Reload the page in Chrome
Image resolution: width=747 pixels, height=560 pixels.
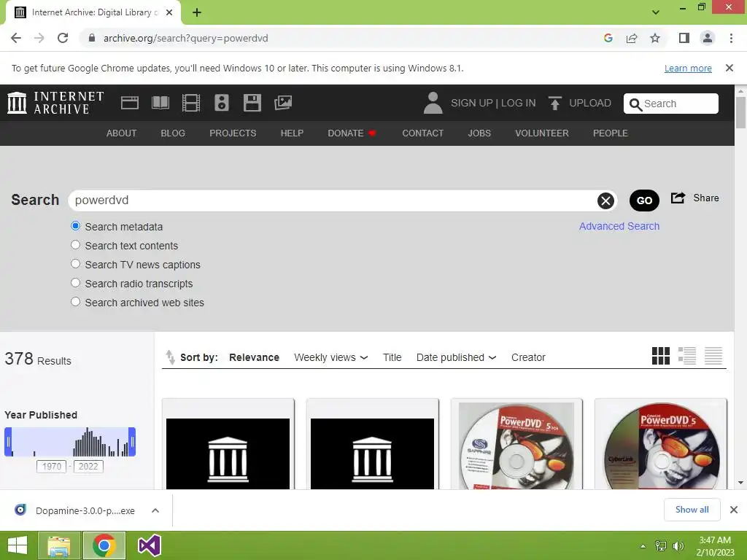63,38
